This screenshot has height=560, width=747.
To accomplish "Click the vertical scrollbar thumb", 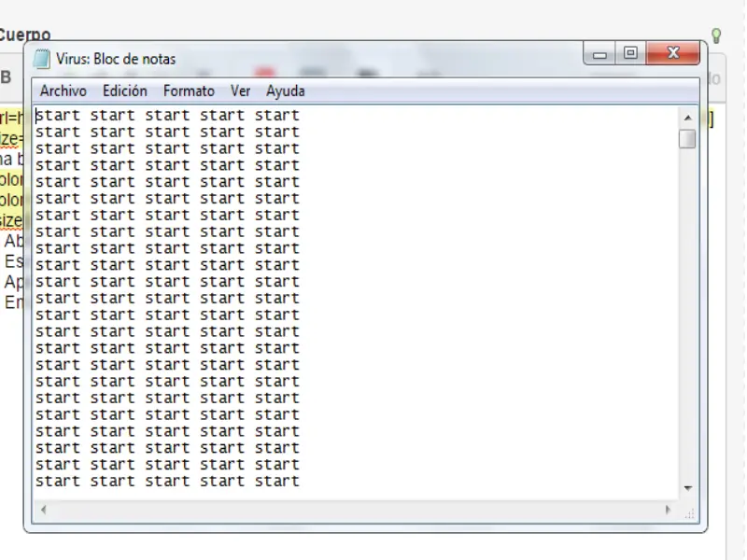I will [687, 138].
